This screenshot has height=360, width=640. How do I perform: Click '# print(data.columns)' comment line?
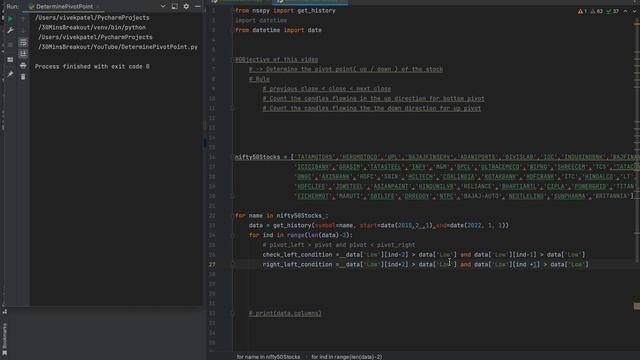pyautogui.click(x=285, y=313)
